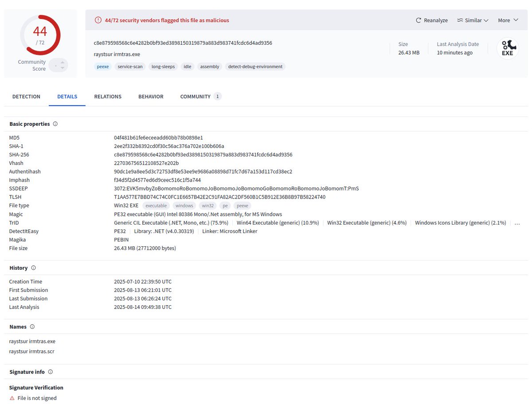Viewport: 532px width, 404px height.
Task: Click the 44/72 vendors flagged message
Action: tap(167, 20)
